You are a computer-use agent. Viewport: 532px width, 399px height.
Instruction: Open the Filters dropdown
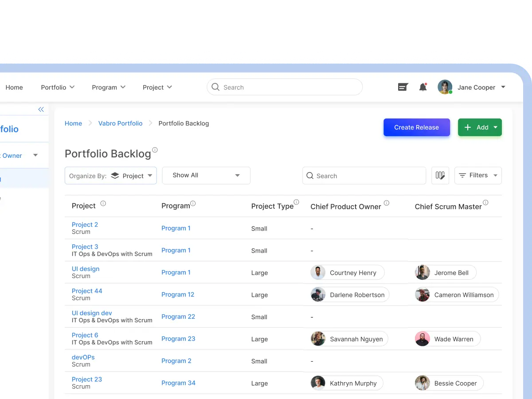[478, 175]
